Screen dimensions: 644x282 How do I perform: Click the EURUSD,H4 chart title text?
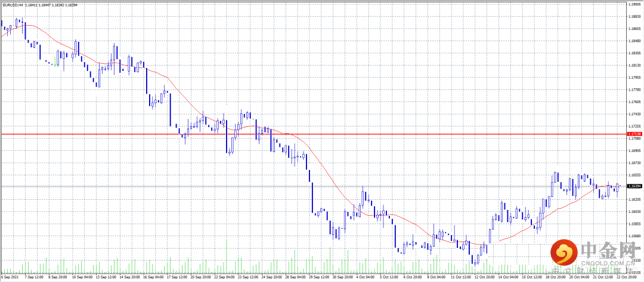tap(13, 5)
